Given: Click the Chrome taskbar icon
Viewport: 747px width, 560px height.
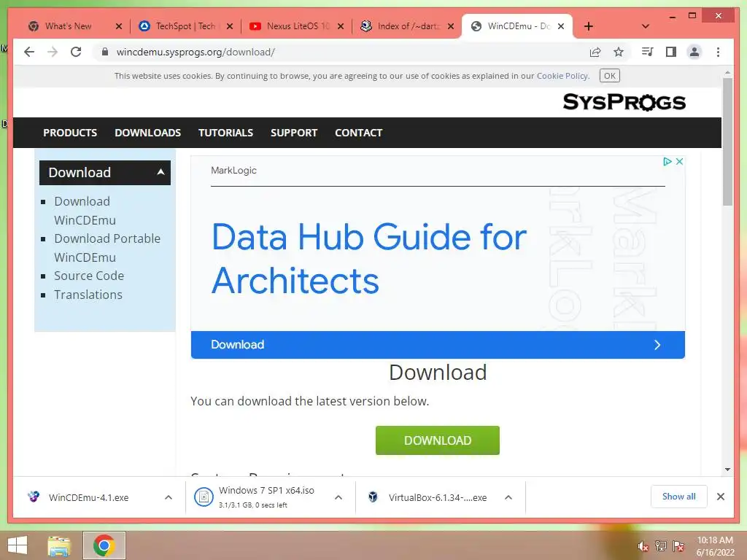Looking at the screenshot, I should pyautogui.click(x=104, y=545).
